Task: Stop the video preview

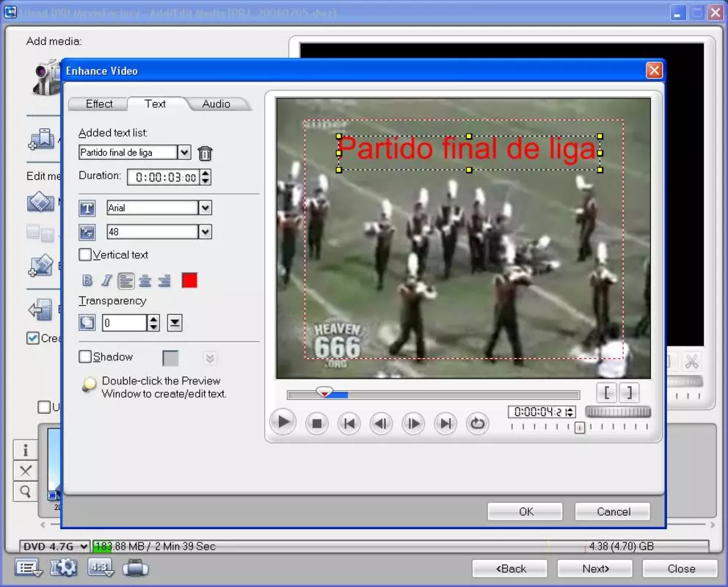Action: 317,423
